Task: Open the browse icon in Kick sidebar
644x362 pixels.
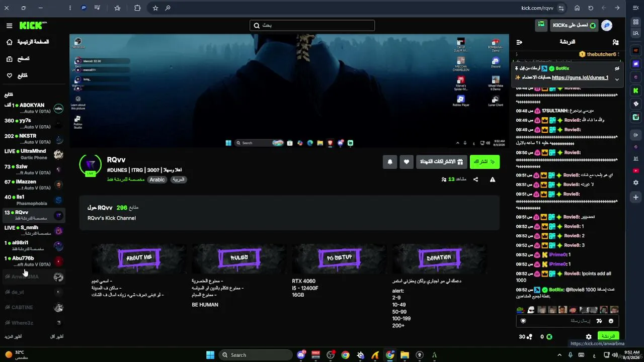Action: point(9,59)
